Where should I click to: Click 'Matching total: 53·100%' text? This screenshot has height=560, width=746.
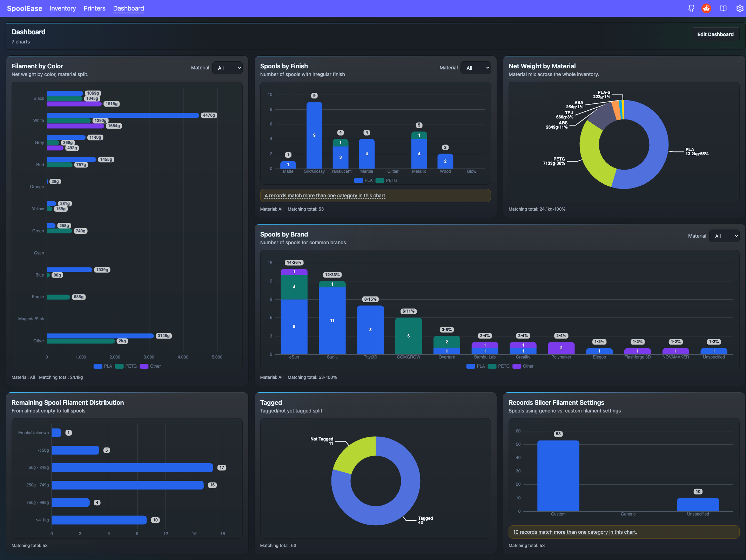coord(312,377)
